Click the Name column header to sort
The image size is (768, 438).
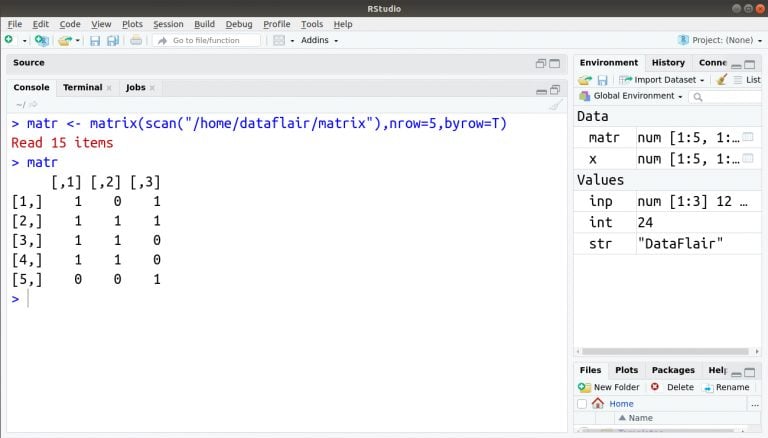tap(635, 418)
